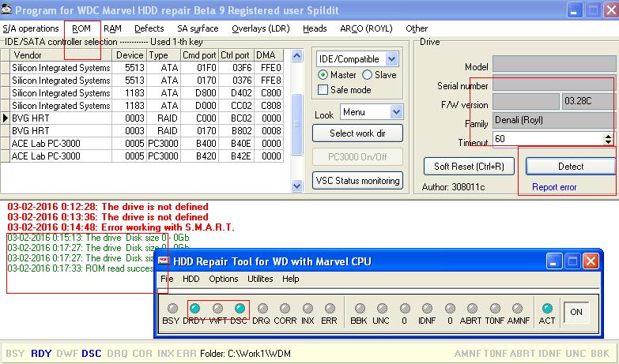Click the AMNF error indicator LED
The image size is (619, 364).
[519, 310]
